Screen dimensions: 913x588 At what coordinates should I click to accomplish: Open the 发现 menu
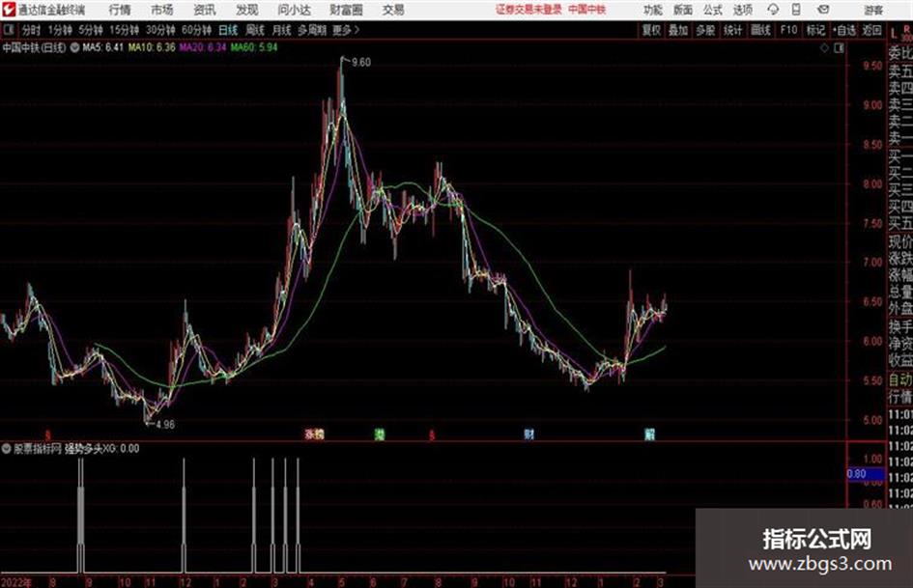point(247,10)
